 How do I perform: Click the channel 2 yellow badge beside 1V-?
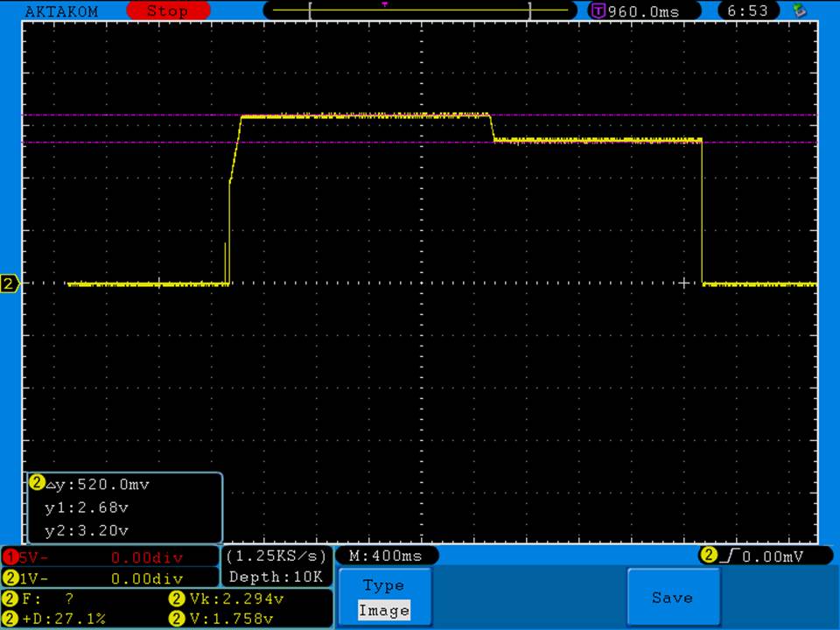click(10, 578)
